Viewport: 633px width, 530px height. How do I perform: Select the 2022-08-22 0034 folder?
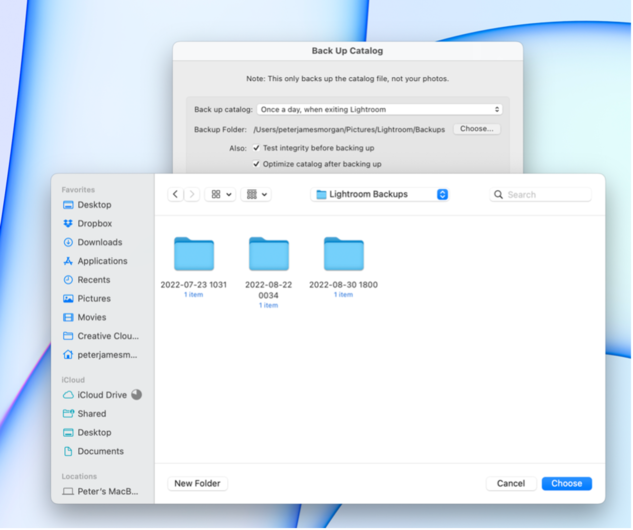[268, 255]
